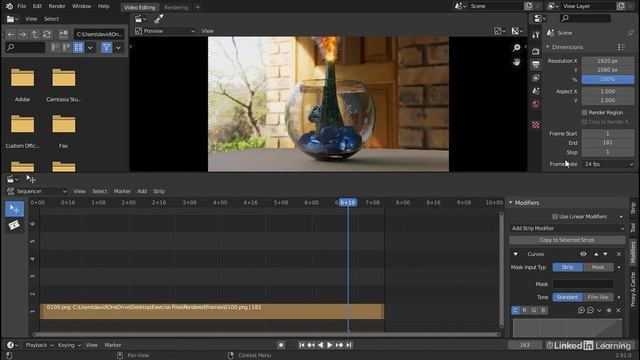This screenshot has height=360, width=640.
Task: Select the C combined curve channel
Action: [x=516, y=311]
